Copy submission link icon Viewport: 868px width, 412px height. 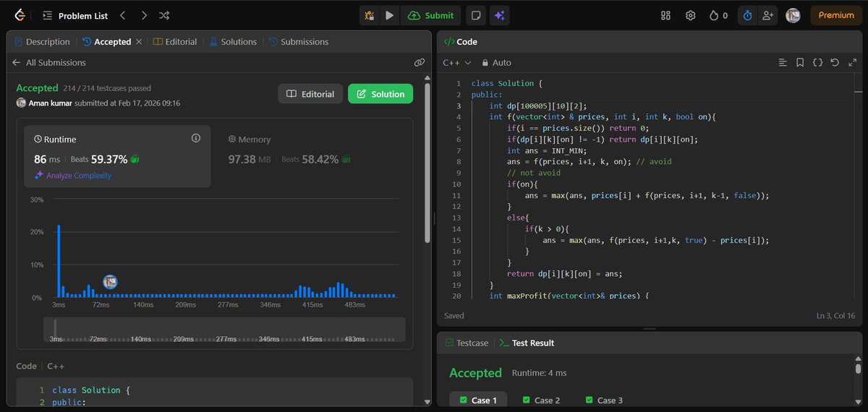(419, 63)
